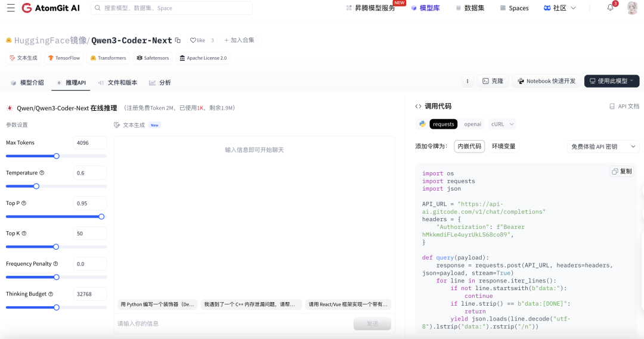The width and height of the screenshot is (644, 339).
Task: Click the Top P help icon
Action: coord(24,203)
